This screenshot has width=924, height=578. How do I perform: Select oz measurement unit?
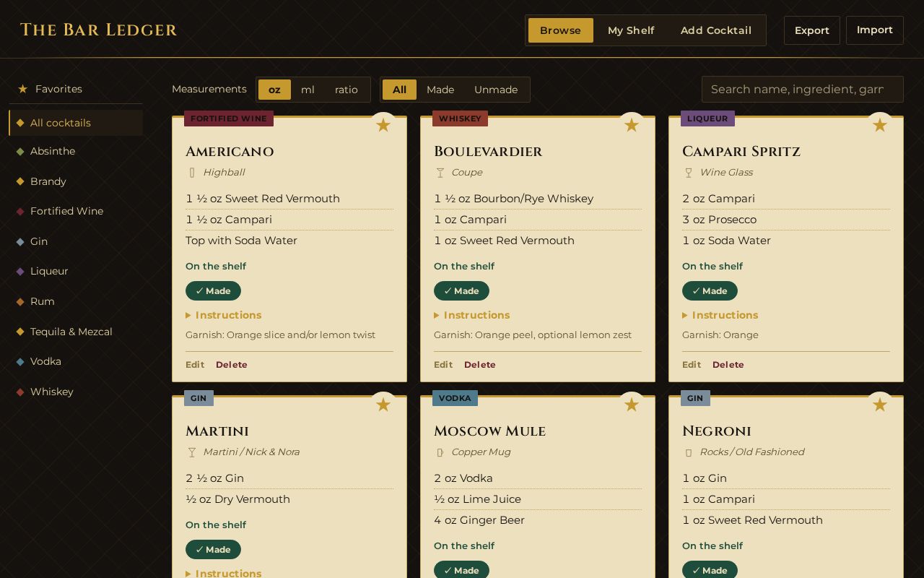[274, 90]
